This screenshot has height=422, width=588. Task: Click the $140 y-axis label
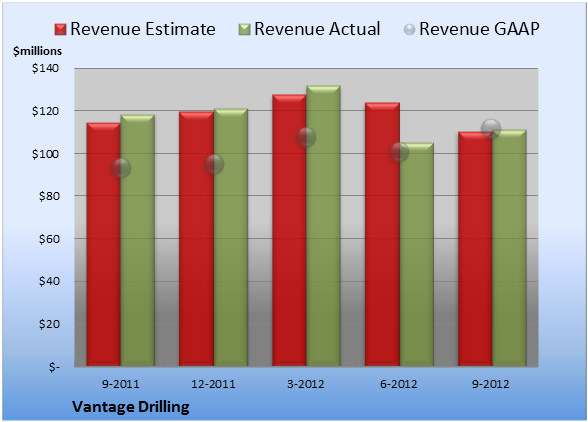pyautogui.click(x=45, y=68)
